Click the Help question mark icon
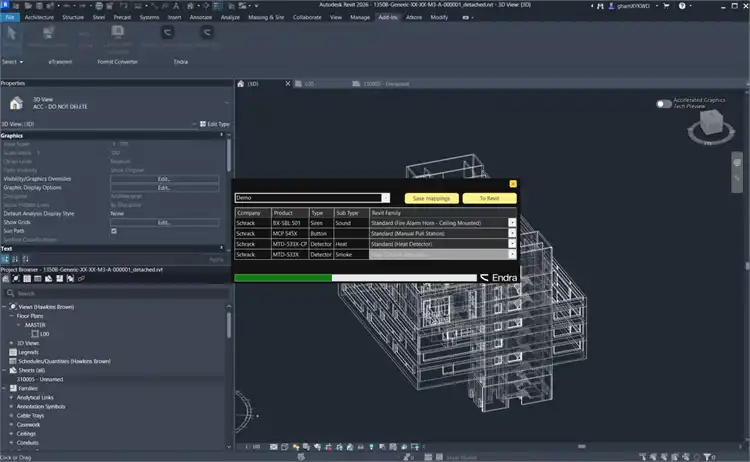This screenshot has width=750, height=462. coord(682,6)
